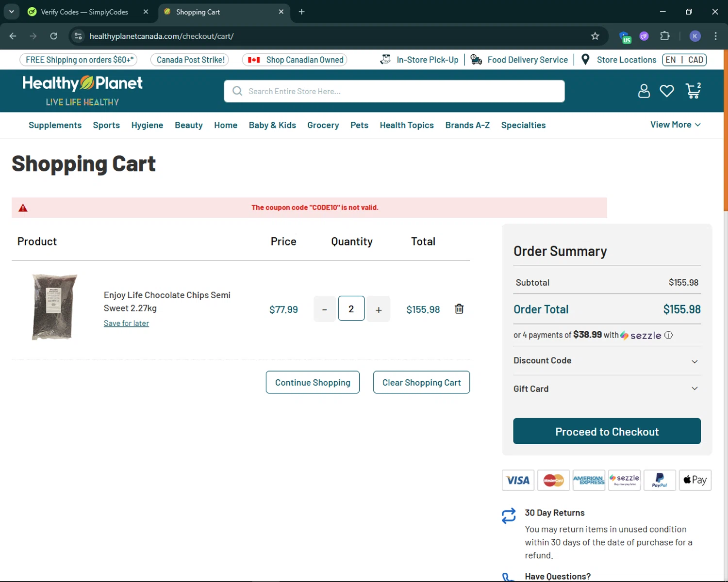Open In-Store Pick-Up link
Viewport: 728px width, 582px height.
[x=419, y=60]
